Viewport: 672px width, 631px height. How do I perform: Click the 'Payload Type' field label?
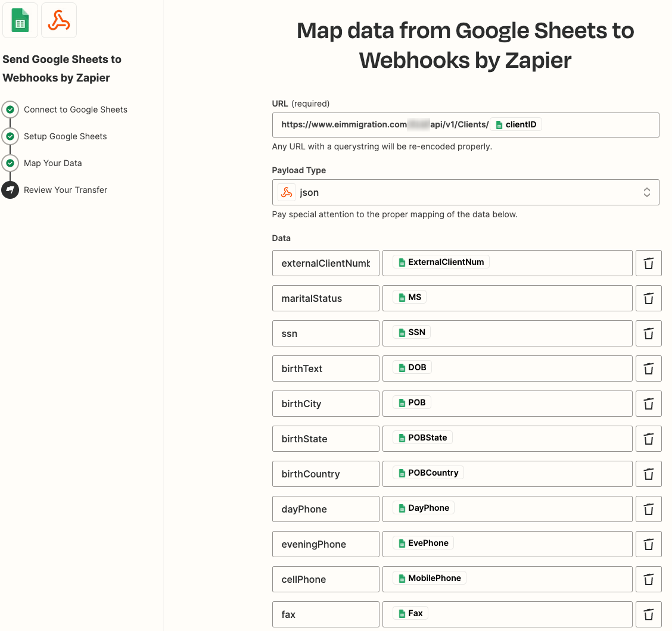298,170
